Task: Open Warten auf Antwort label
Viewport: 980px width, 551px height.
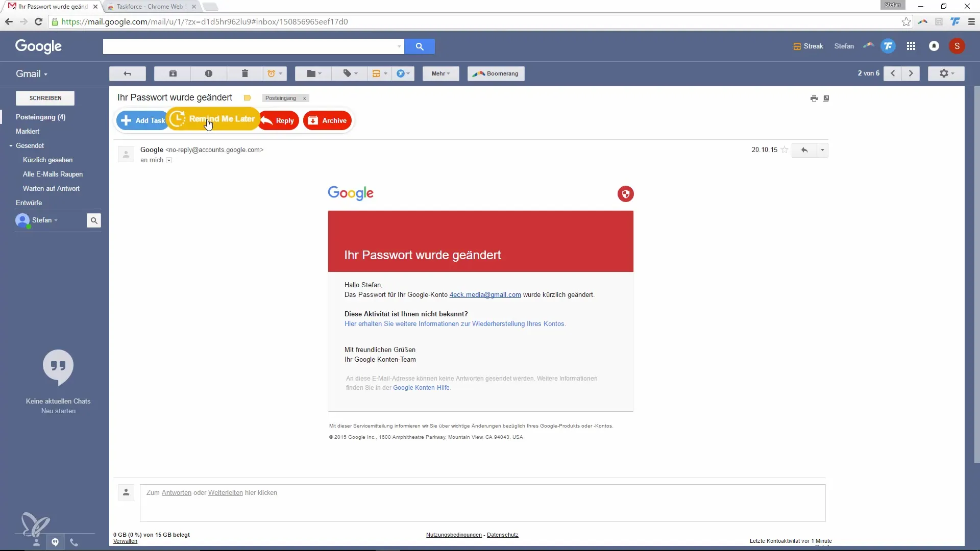Action: click(51, 188)
